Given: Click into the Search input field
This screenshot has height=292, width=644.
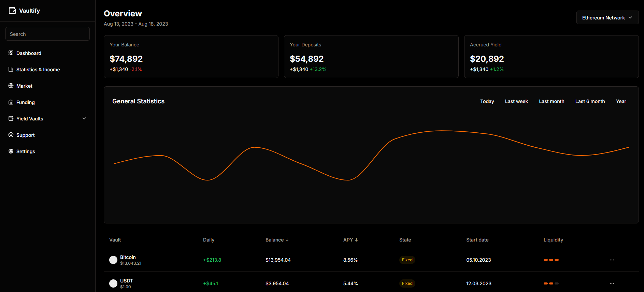Looking at the screenshot, I should point(47,34).
